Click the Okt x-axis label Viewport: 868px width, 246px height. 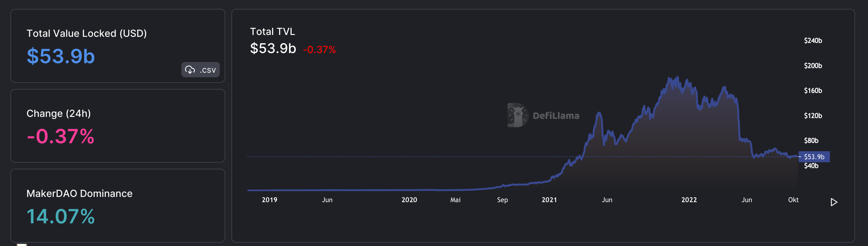click(793, 200)
